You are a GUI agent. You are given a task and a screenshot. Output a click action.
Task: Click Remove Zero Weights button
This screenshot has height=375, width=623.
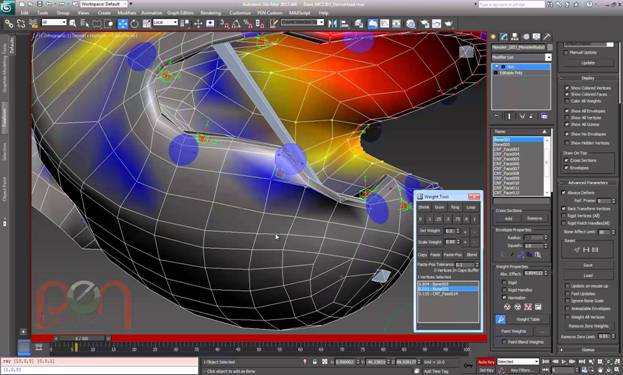click(588, 326)
